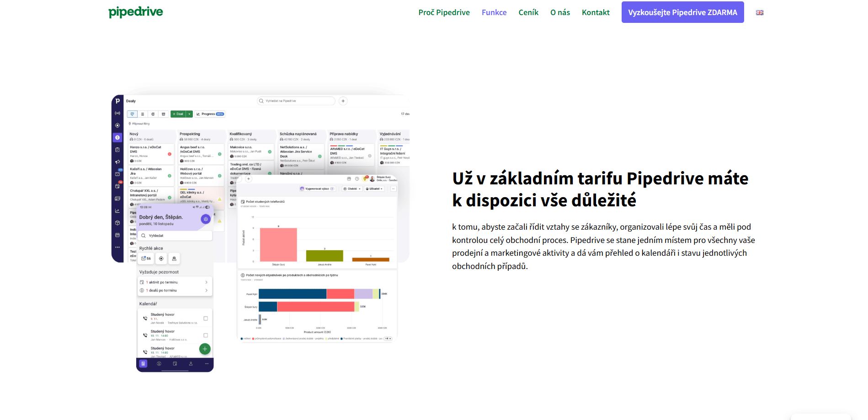The width and height of the screenshot is (868, 420).
Task: Open the "Angus beef s.r.o." deal card
Action: pos(201,154)
